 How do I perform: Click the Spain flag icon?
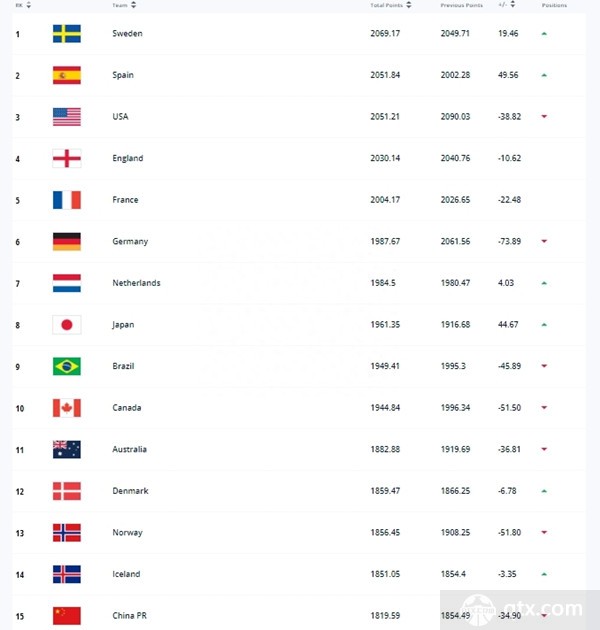[67, 75]
